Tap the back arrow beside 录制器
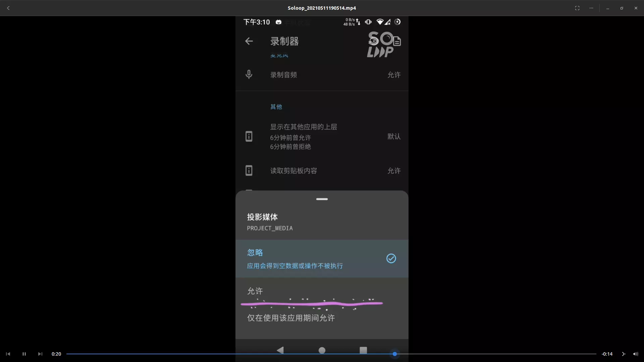The width and height of the screenshot is (644, 362). tap(249, 41)
